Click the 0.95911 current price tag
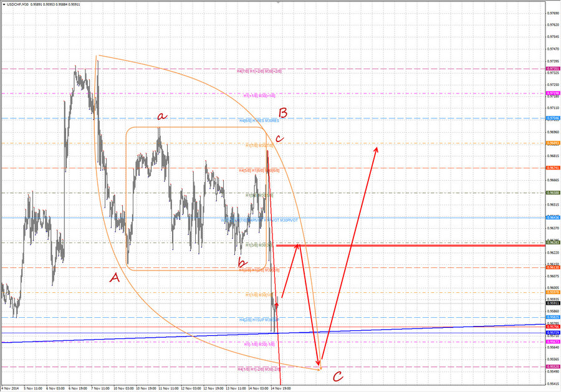This screenshot has width=561, height=392. [553, 304]
